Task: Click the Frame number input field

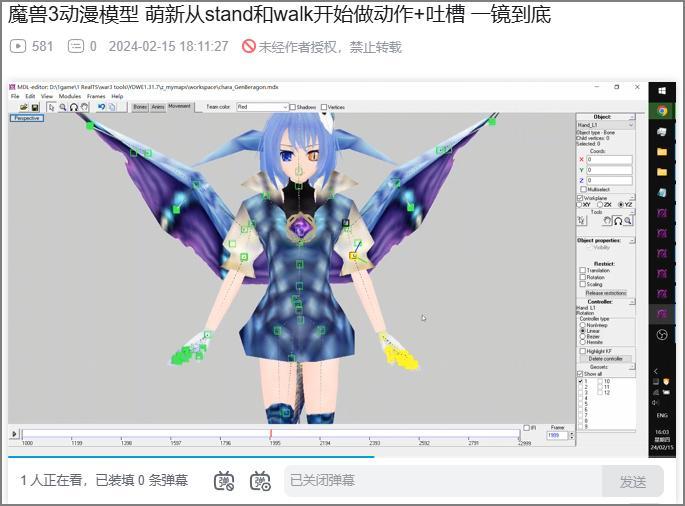Action: (554, 436)
